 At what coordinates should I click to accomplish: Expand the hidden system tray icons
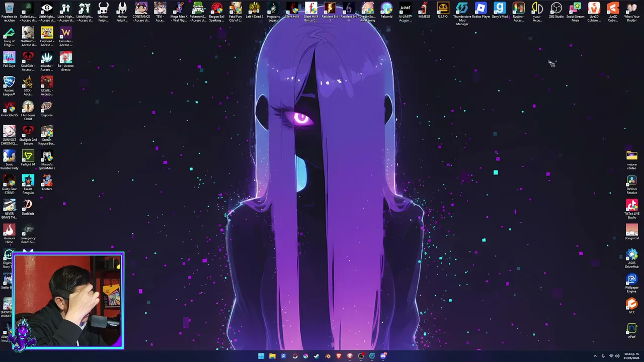[x=595, y=356]
